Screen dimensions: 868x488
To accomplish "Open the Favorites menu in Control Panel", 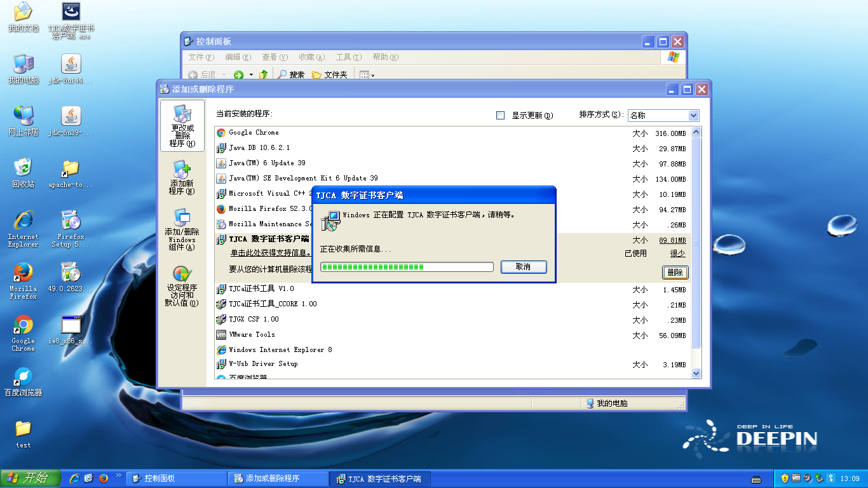I will (x=311, y=57).
